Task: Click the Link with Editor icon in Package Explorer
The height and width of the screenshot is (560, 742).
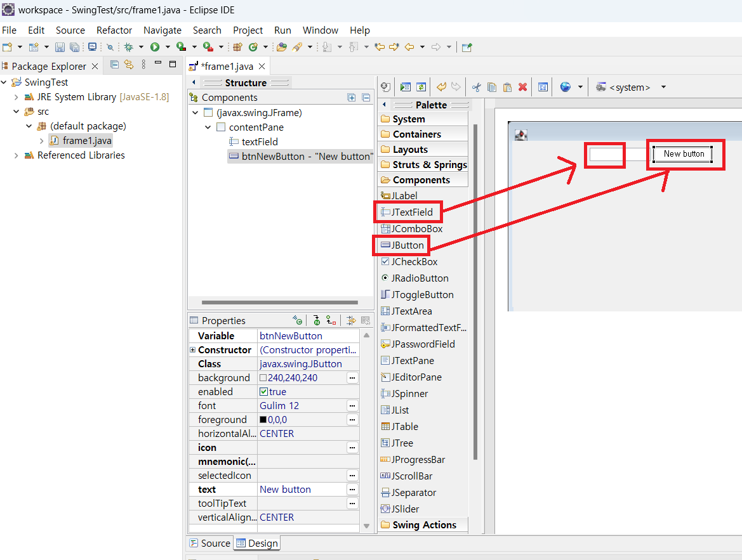Action: tap(129, 64)
